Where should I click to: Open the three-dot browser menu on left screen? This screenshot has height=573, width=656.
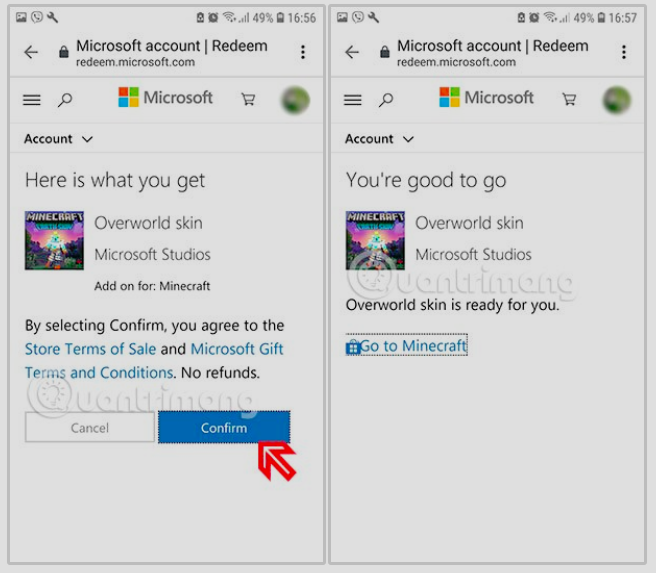tap(303, 52)
